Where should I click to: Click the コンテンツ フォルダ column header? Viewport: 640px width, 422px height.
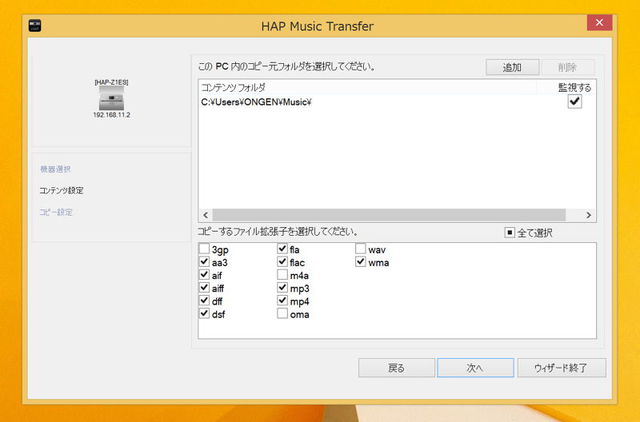tap(368, 87)
